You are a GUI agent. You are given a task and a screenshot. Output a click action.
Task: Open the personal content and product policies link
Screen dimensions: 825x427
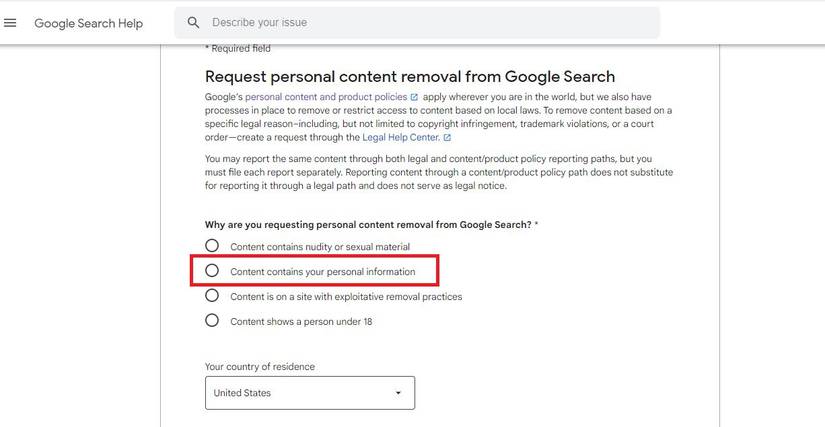326,97
